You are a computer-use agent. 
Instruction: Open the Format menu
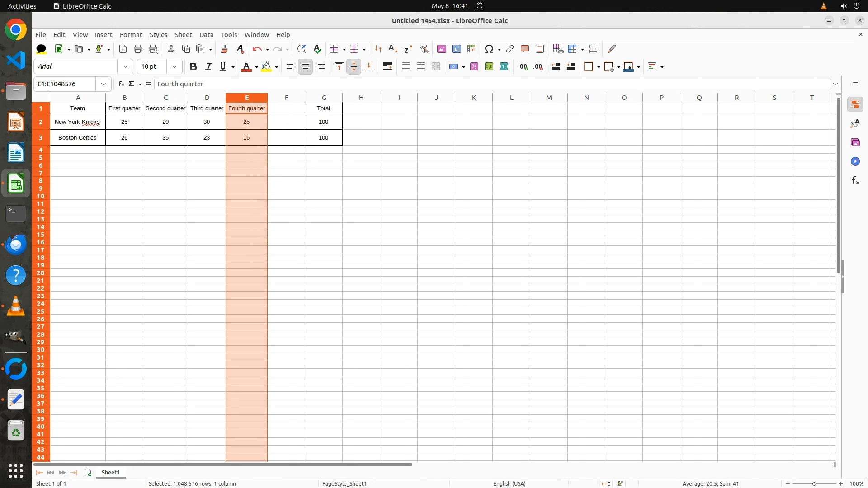pos(131,35)
